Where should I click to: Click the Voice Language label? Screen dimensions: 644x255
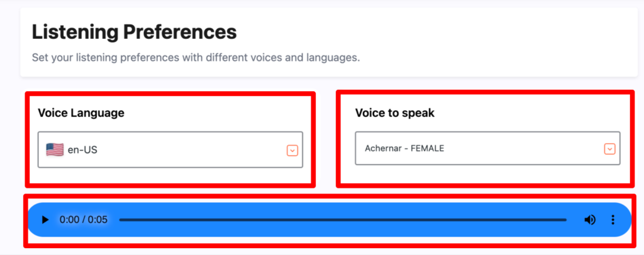point(81,112)
